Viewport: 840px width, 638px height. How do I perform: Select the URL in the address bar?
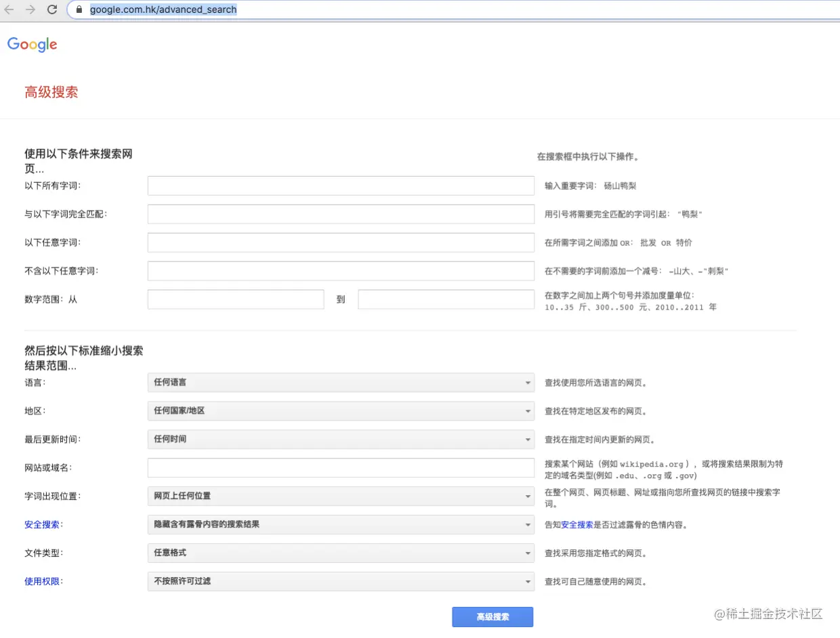(x=163, y=9)
